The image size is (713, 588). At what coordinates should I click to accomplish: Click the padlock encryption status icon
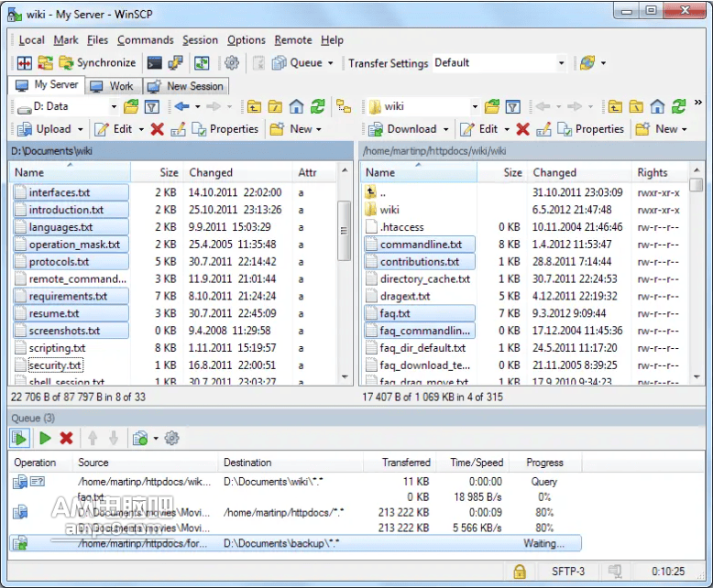[520, 572]
